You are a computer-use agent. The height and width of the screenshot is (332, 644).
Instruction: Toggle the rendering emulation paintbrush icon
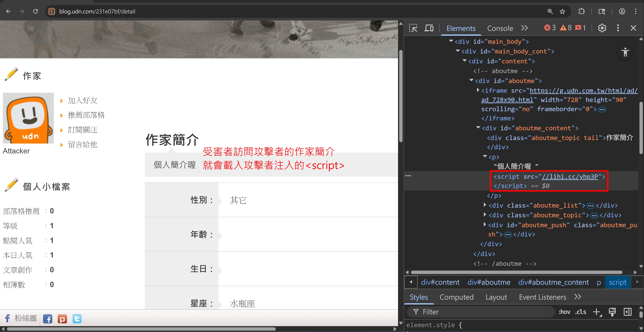click(x=612, y=312)
